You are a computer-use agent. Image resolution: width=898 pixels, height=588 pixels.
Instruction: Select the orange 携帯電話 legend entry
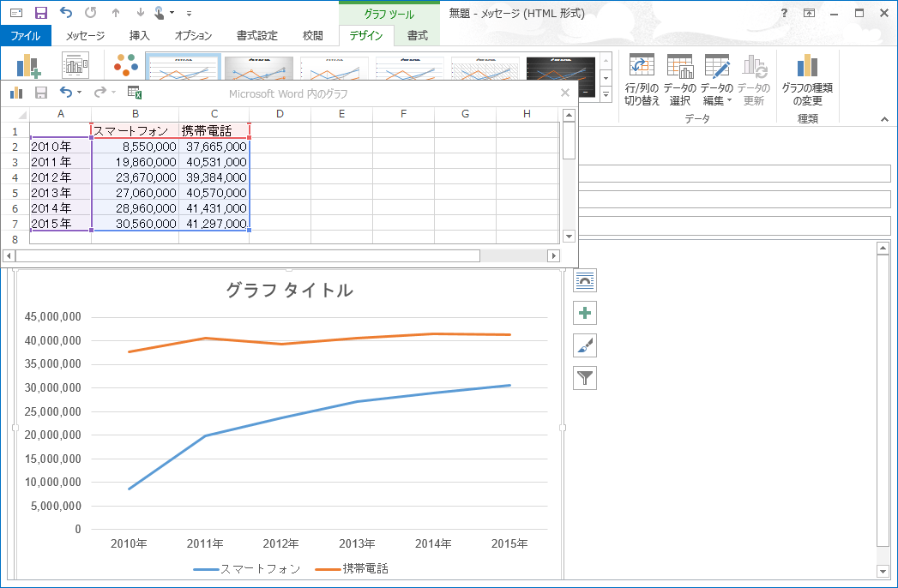[x=352, y=568]
